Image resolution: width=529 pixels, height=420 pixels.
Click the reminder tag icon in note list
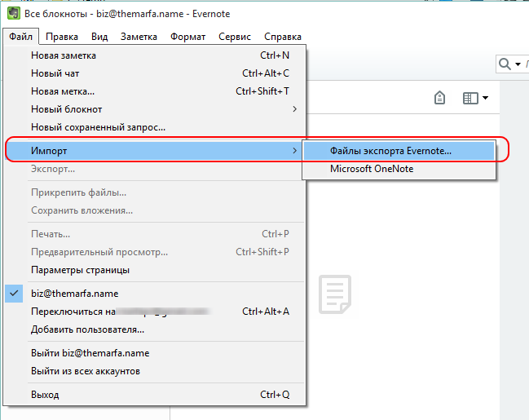[x=439, y=98]
